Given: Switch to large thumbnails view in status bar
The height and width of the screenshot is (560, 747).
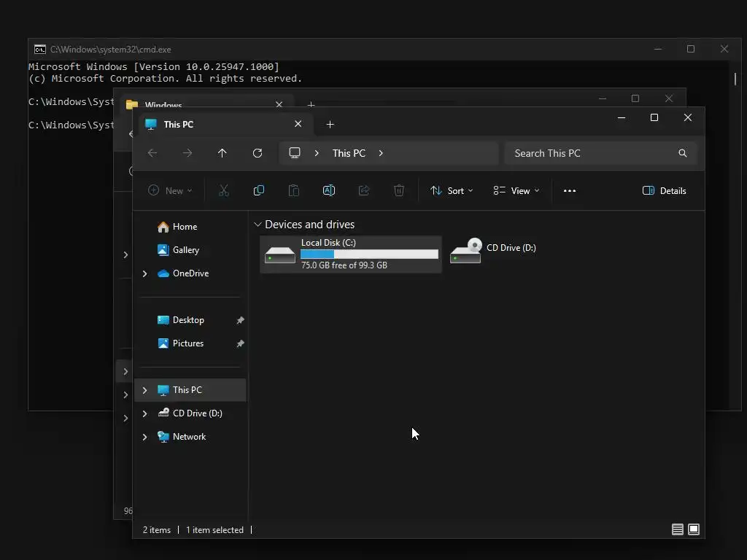Looking at the screenshot, I should click(694, 529).
